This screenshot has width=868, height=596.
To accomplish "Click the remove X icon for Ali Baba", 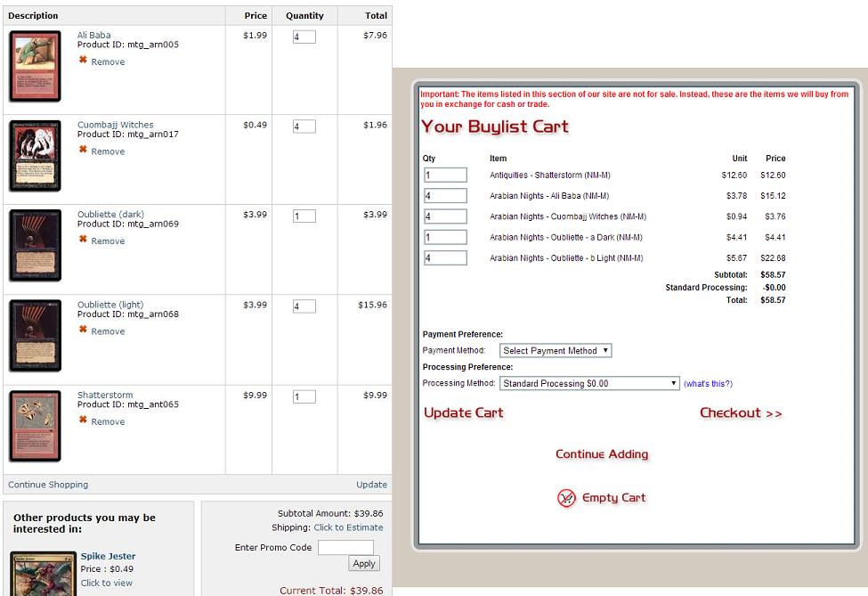I will [x=83, y=61].
